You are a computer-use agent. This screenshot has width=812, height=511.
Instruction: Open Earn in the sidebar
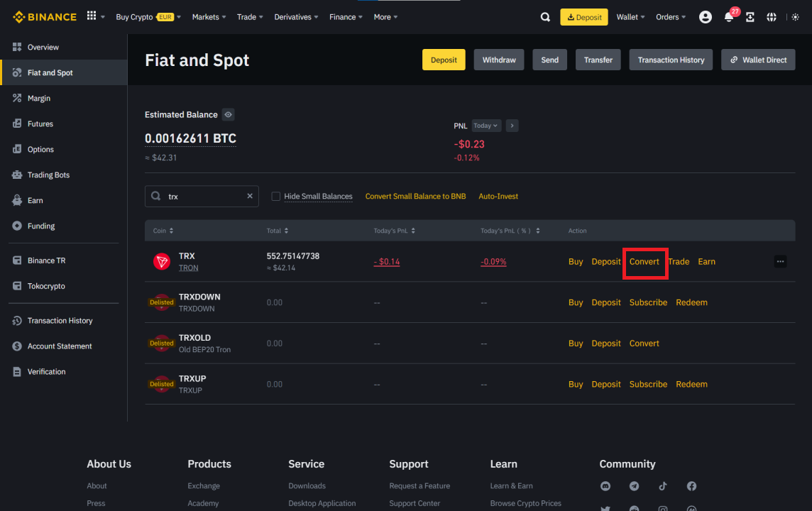pyautogui.click(x=64, y=200)
